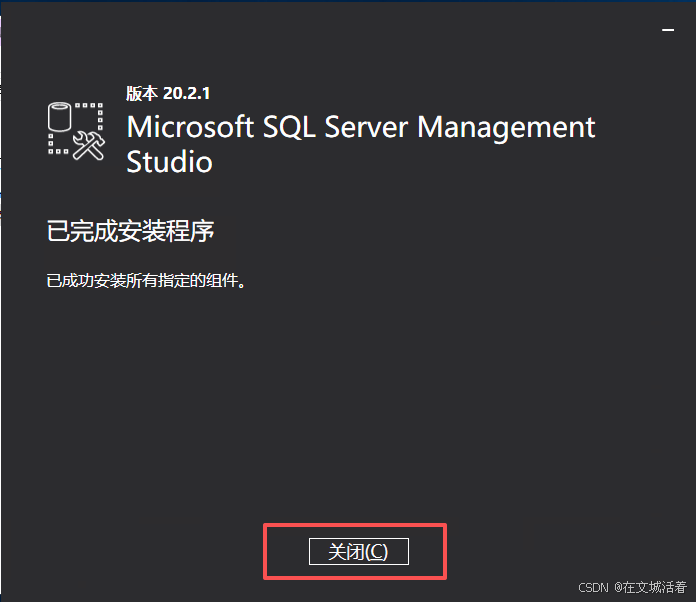Click the Microsoft SQL Server Management Studio title
This screenshot has height=602, width=696.
[x=360, y=144]
